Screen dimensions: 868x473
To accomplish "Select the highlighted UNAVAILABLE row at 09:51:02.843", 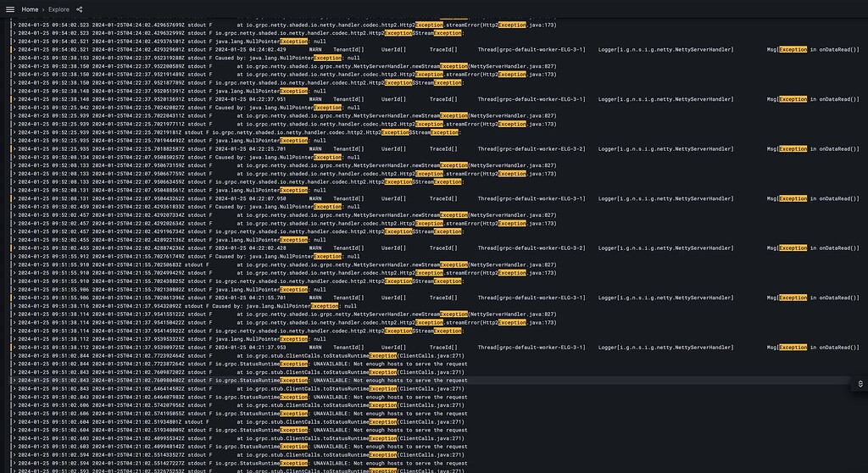I will 431,381.
